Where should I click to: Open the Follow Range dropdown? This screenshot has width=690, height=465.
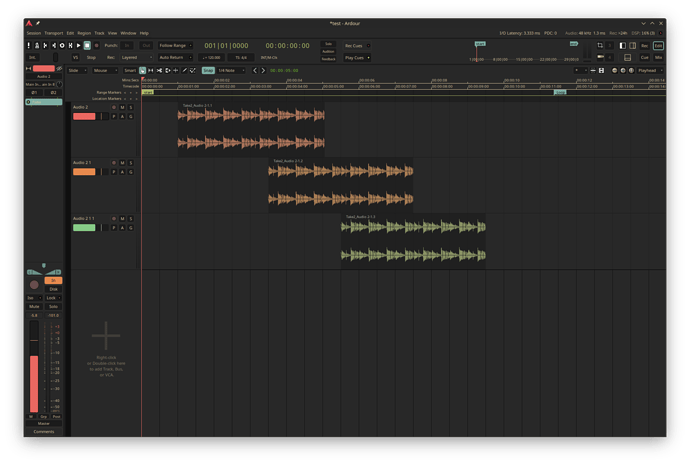pyautogui.click(x=175, y=45)
